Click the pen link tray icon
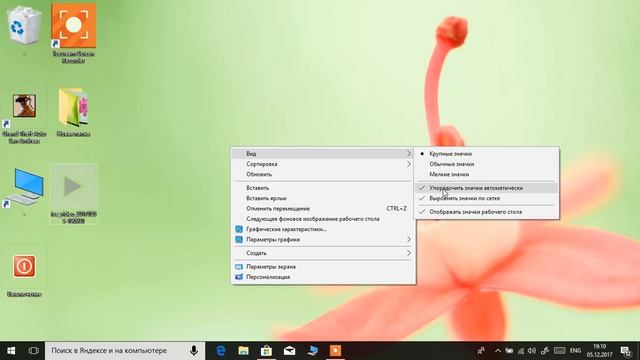The image size is (640, 360). 545,351
